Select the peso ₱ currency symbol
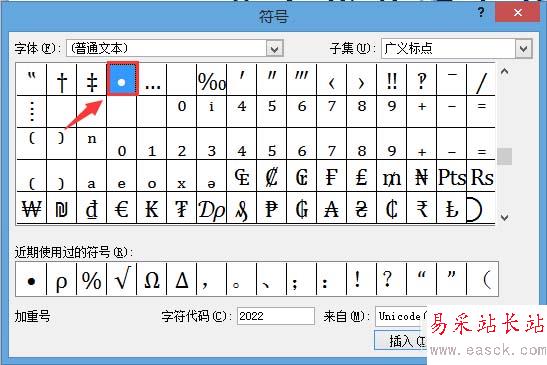 (272, 208)
